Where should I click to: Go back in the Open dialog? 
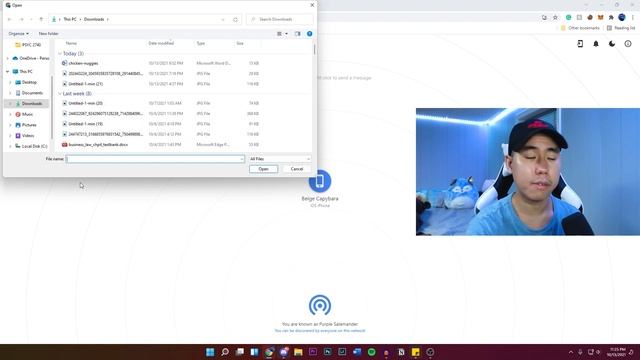(x=9, y=19)
